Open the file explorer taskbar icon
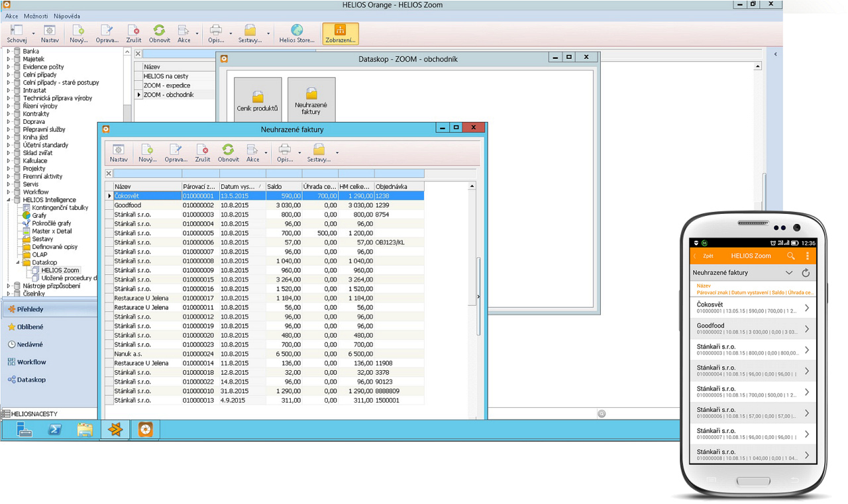This screenshot has width=848, height=504. [x=85, y=430]
